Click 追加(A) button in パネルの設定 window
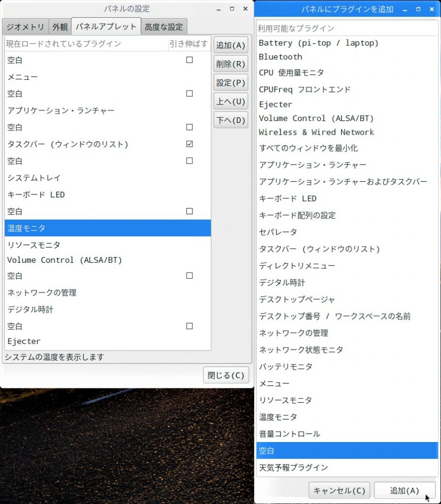The image size is (441, 504). pyautogui.click(x=230, y=45)
